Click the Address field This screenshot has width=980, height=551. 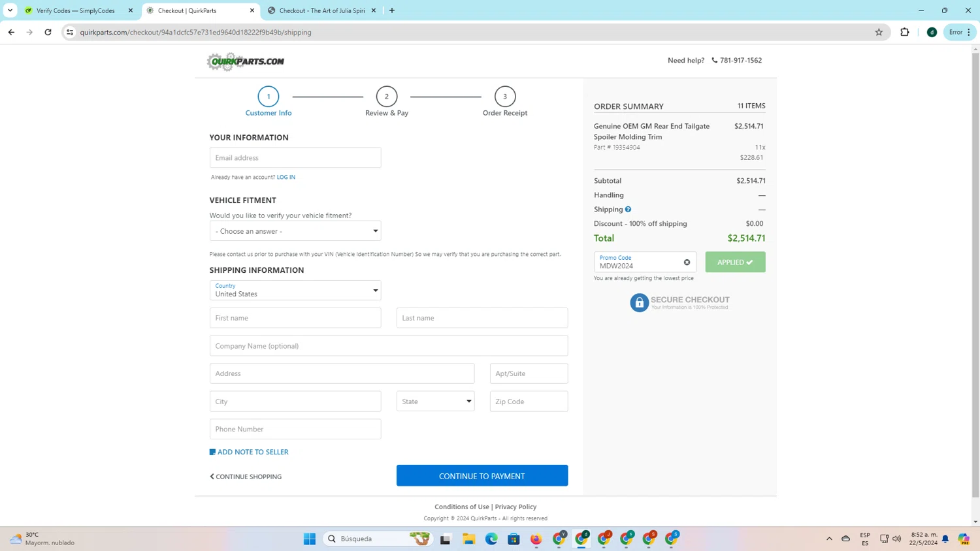(342, 373)
